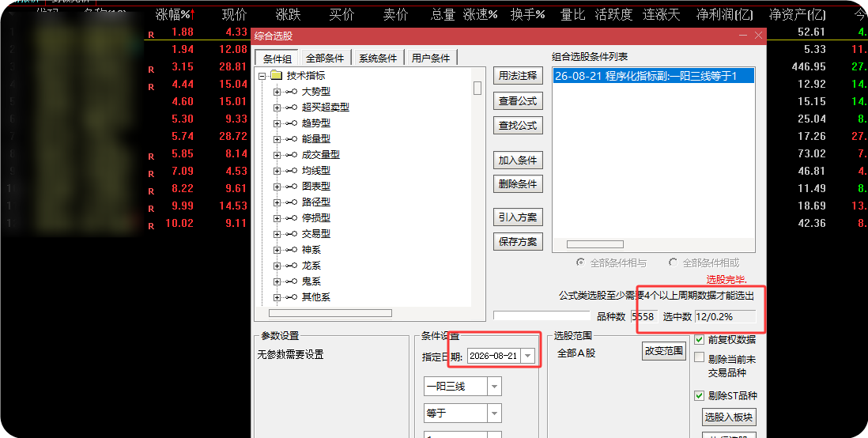Open the 指定日期 date dropdown

pos(528,356)
